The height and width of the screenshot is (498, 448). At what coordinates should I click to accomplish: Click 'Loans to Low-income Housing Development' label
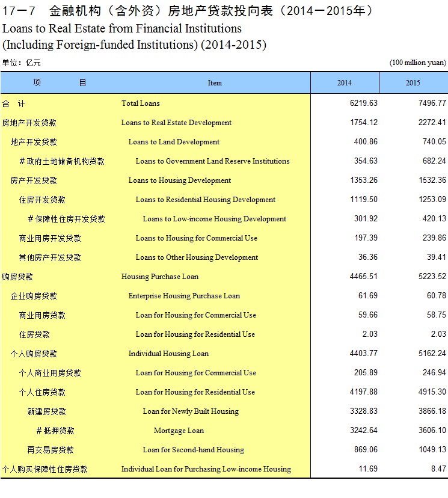click(215, 219)
